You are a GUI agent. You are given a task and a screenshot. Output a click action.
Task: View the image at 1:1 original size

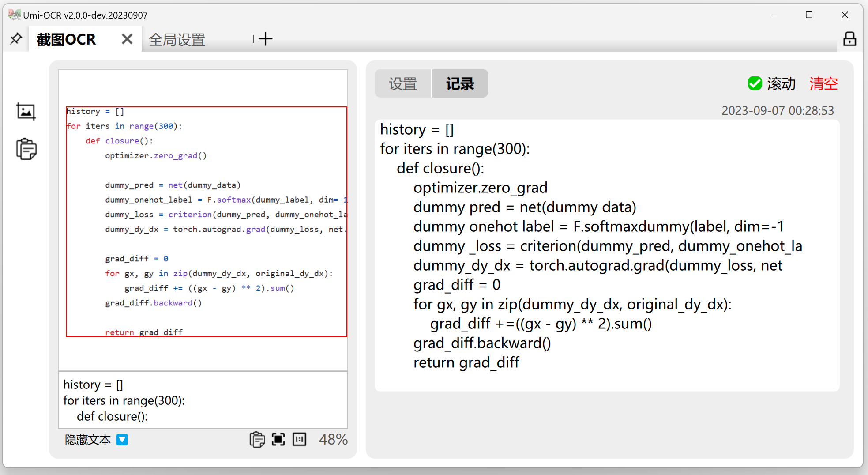coord(299,439)
